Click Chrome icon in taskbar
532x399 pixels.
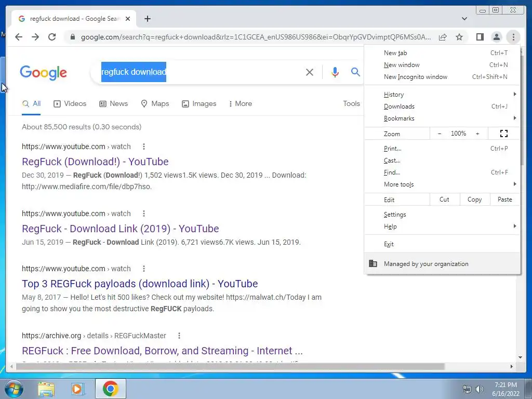[111, 389]
